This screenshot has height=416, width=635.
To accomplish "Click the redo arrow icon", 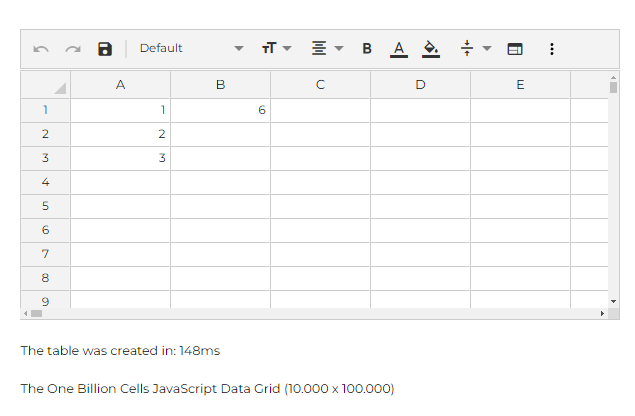I will click(x=72, y=49).
